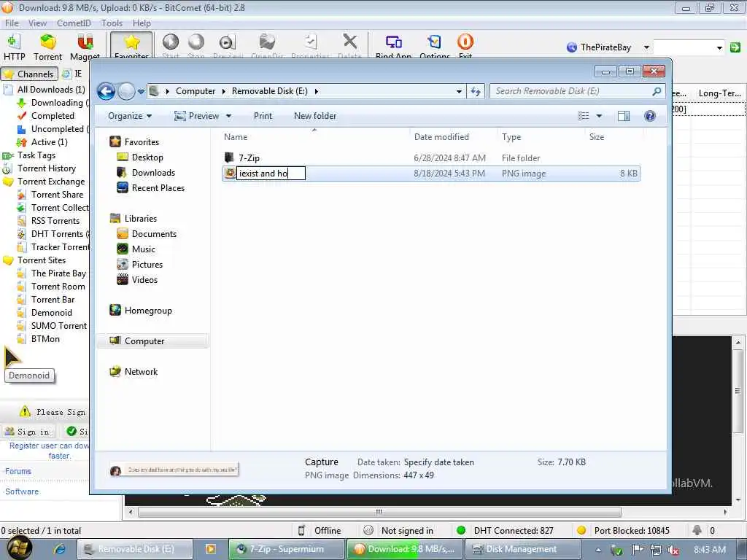Click the Bind App toolbar icon
The height and width of the screenshot is (560, 747).
tap(393, 42)
